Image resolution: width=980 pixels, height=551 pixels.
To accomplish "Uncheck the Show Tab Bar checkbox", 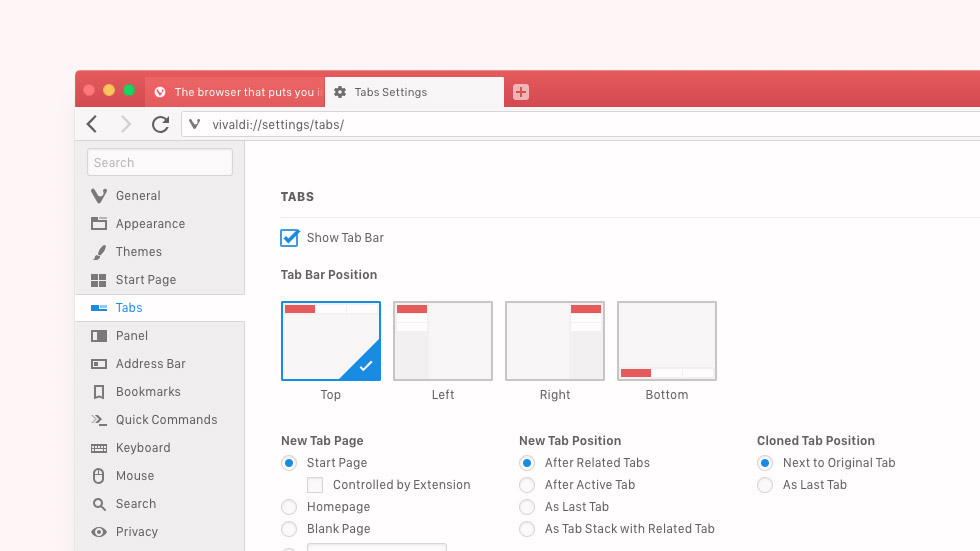I will point(289,238).
